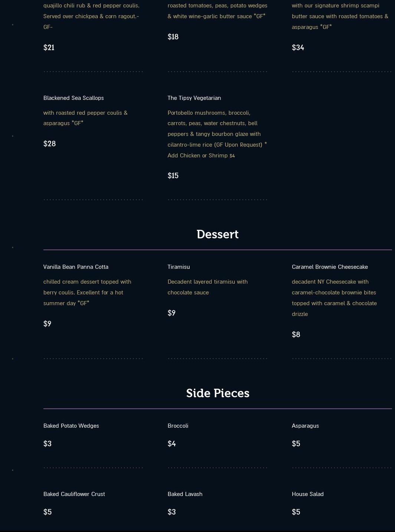Viewport: 395px width, 532px height.
Task: Click the Blackened Sea Scallops item title
Action: pos(73,98)
